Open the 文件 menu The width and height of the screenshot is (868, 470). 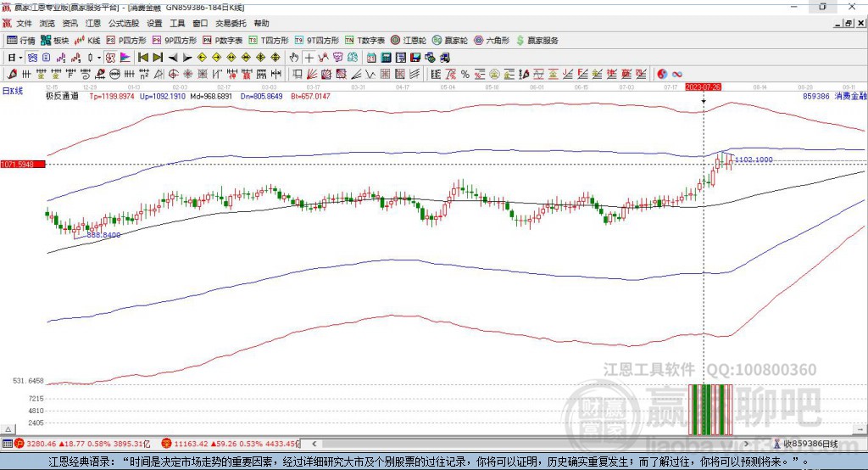pos(24,23)
